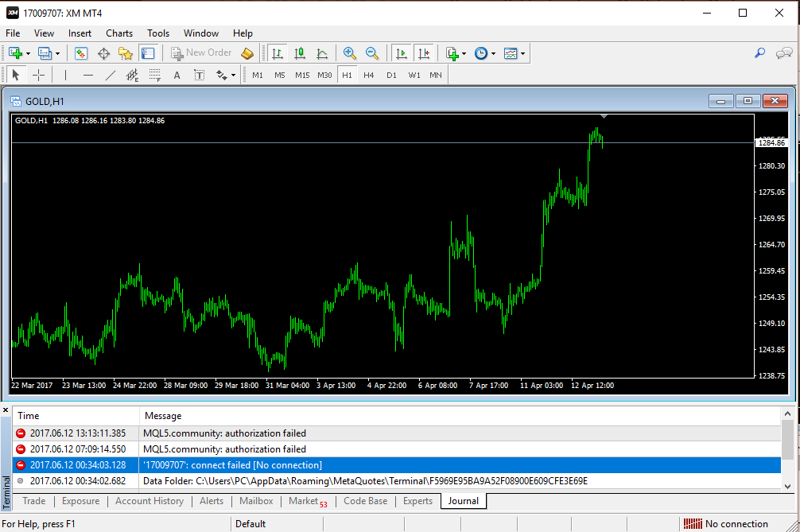This screenshot has width=800, height=532.
Task: Select the Equidistant Channel tool
Action: tap(133, 75)
